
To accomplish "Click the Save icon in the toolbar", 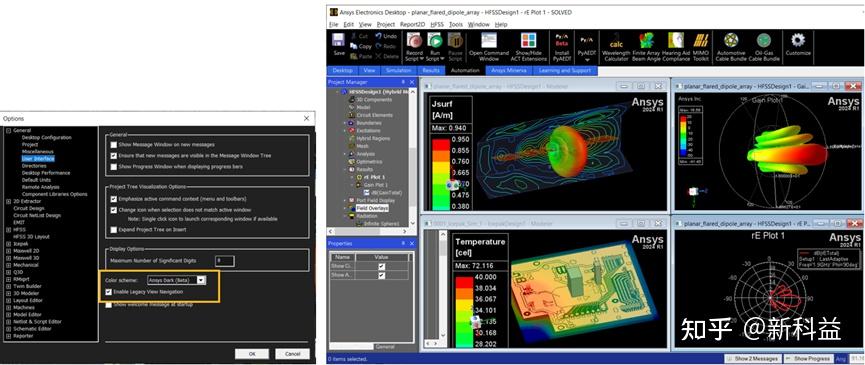I will 339,40.
